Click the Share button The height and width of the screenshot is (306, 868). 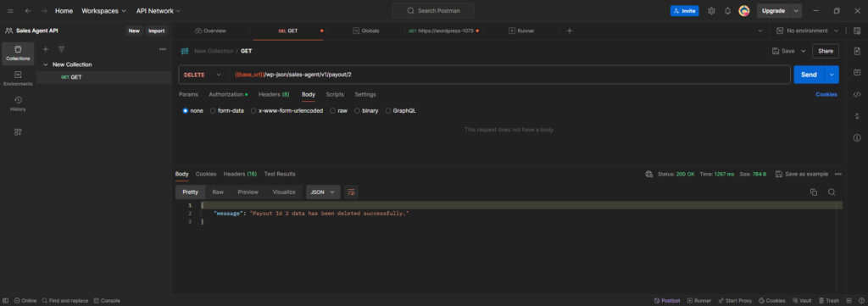826,51
